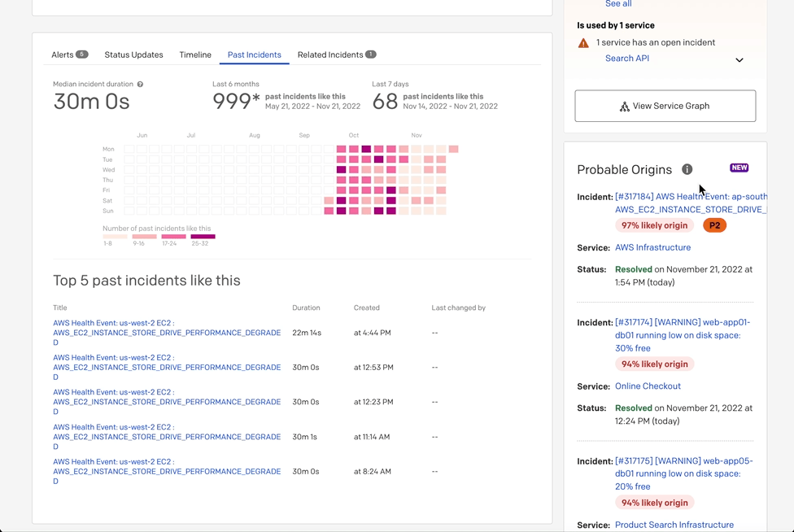Expand the Search API service details chevron
The image size is (794, 532).
click(739, 59)
